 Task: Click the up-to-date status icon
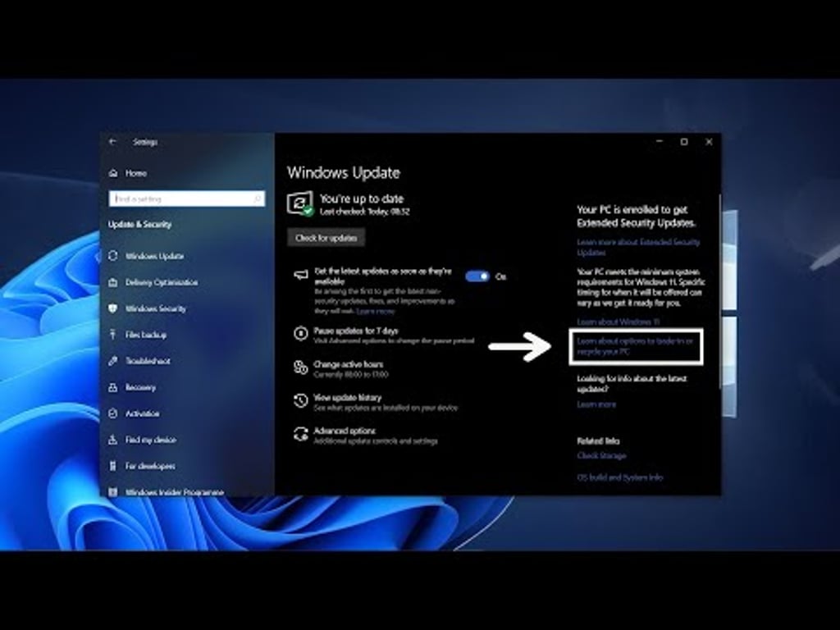tap(300, 203)
